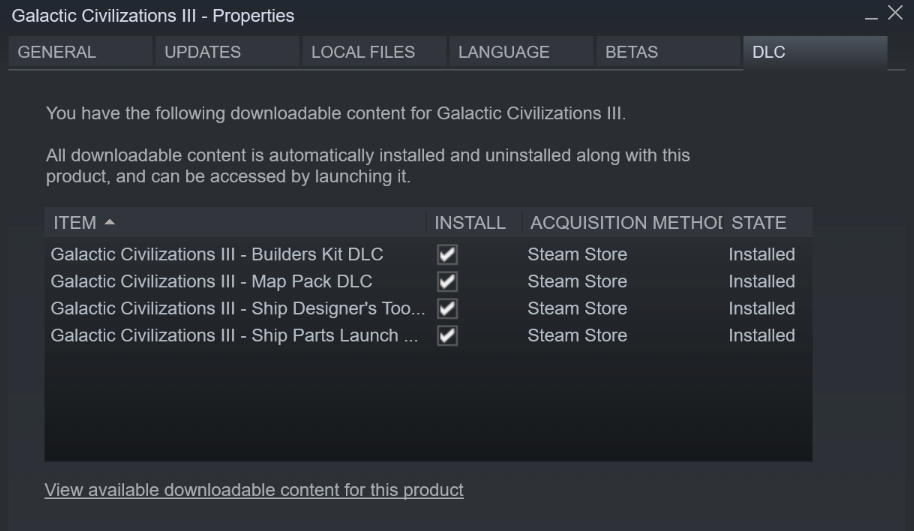Uncheck install for Builders Kit DLC
This screenshot has width=914, height=531.
pos(447,255)
